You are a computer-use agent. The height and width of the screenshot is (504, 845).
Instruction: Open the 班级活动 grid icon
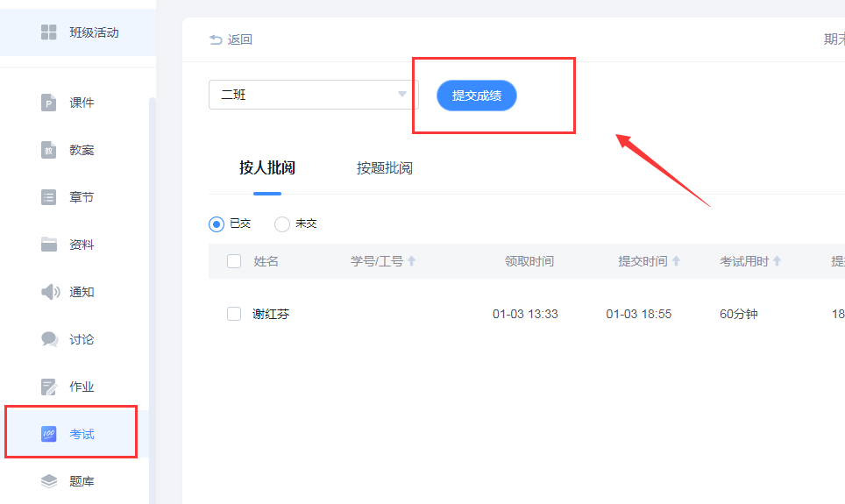click(49, 32)
